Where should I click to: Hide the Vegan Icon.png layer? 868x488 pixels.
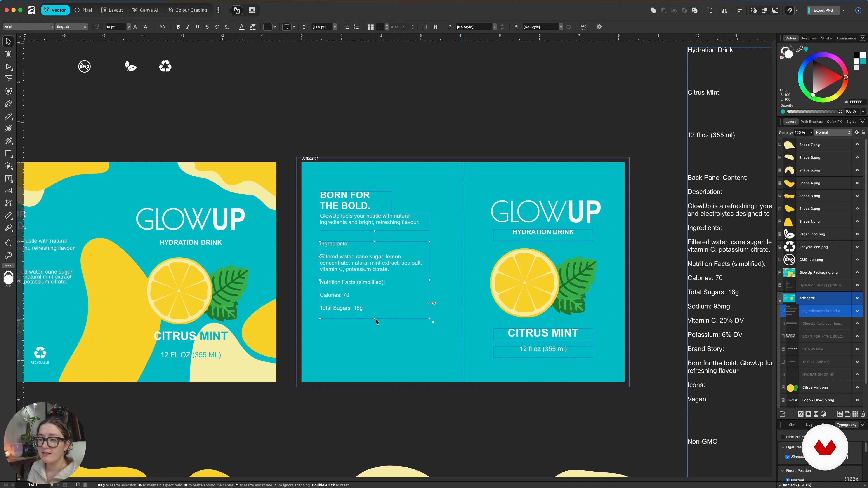pos(857,234)
